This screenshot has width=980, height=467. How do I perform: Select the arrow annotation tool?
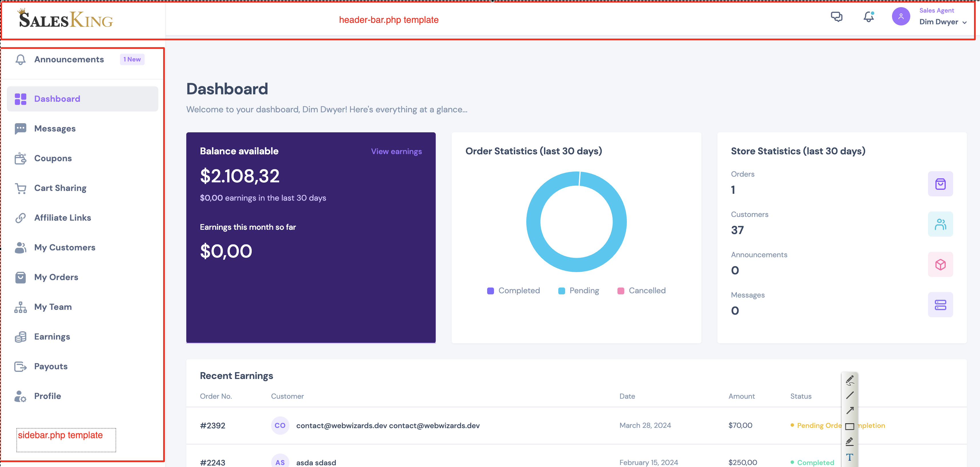pos(850,411)
